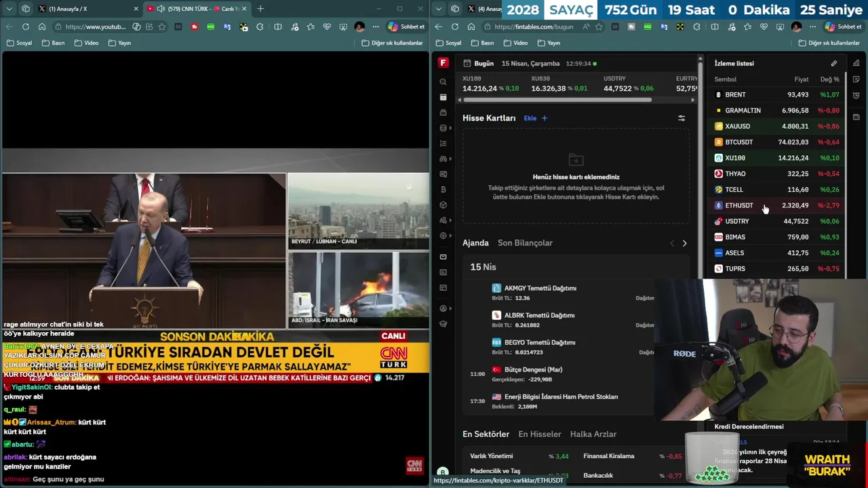Open more options menu in right browser

[x=812, y=26]
